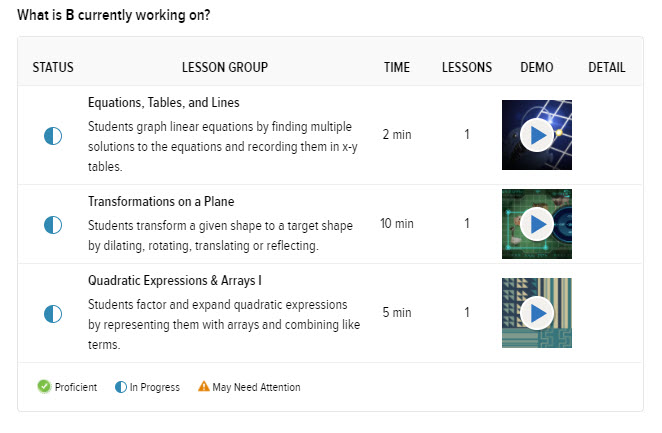Image resolution: width=662 pixels, height=433 pixels.
Task: Sort by the STATUS column header
Action: pyautogui.click(x=53, y=67)
